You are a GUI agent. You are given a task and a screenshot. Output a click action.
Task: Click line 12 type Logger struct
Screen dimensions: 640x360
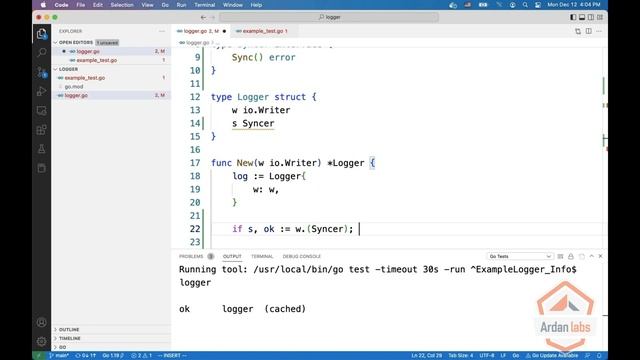coord(264,97)
